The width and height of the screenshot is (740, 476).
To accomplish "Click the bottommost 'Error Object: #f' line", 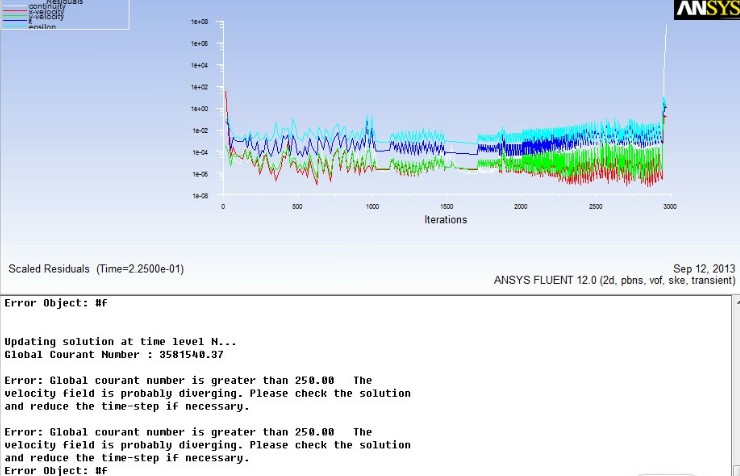I will [56, 470].
